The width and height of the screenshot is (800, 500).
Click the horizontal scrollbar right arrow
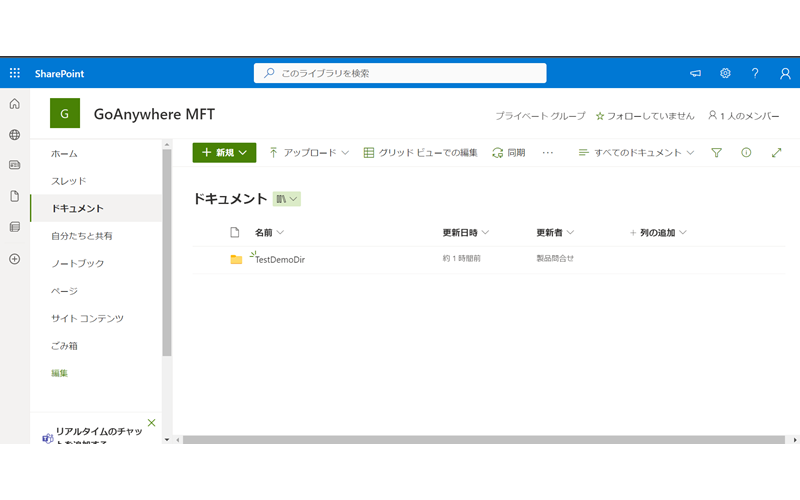[795, 440]
